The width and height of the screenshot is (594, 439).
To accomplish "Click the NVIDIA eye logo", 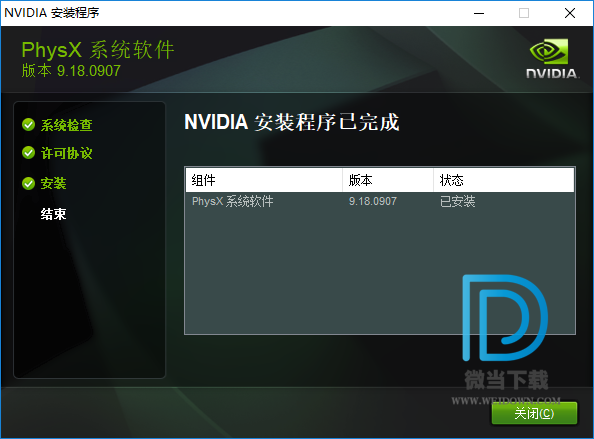I will click(549, 51).
